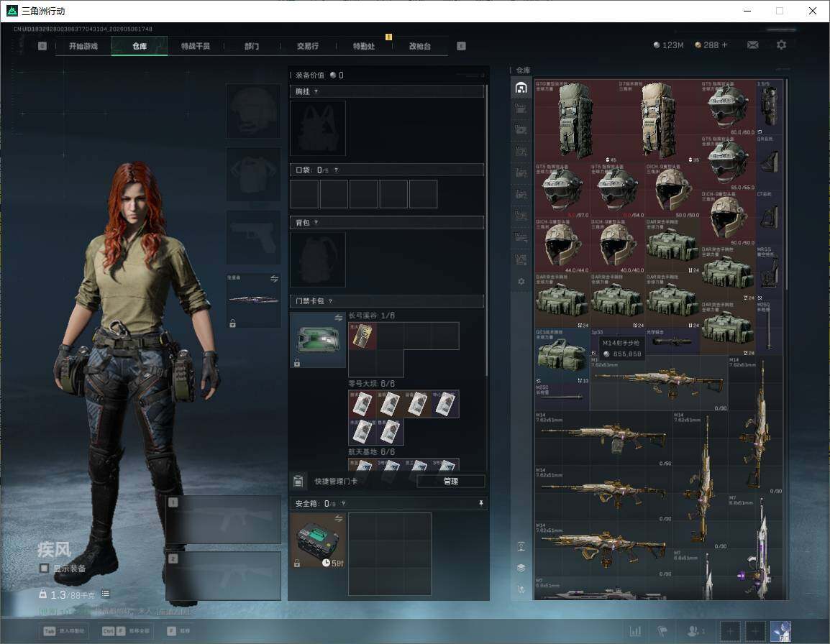Open the statistics bar chart icon

tap(635, 631)
